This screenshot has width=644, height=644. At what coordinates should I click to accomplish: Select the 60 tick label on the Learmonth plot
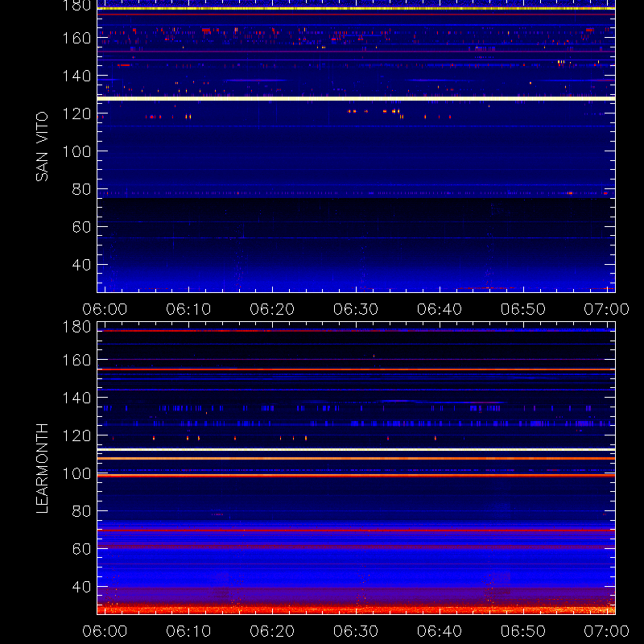click(x=81, y=549)
